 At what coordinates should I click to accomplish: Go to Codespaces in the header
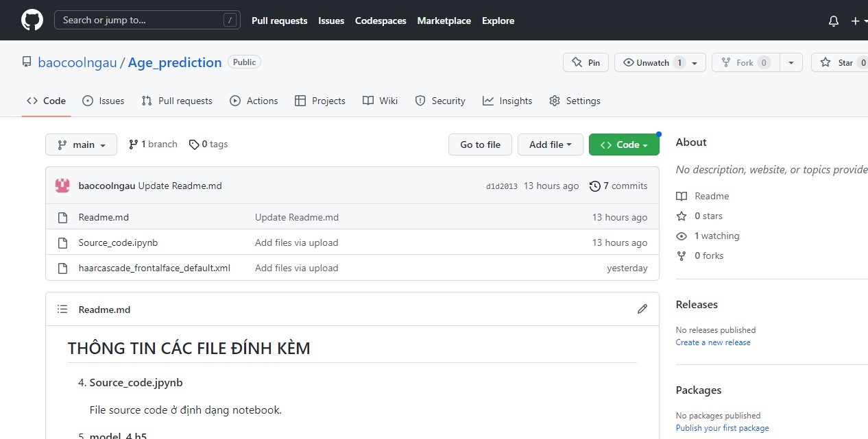381,21
